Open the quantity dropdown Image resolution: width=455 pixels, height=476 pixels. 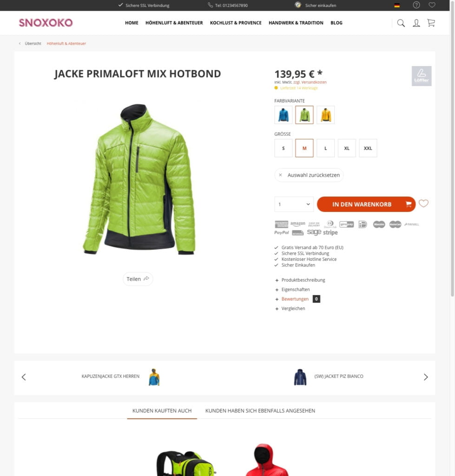coord(294,205)
